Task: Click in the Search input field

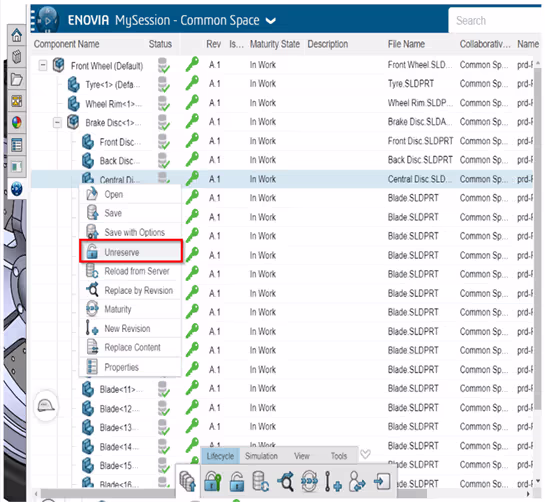Action: click(496, 21)
